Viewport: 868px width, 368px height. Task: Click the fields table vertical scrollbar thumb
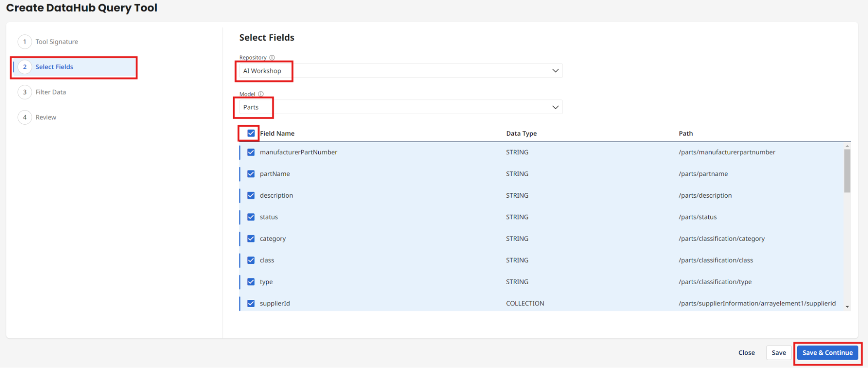847,170
